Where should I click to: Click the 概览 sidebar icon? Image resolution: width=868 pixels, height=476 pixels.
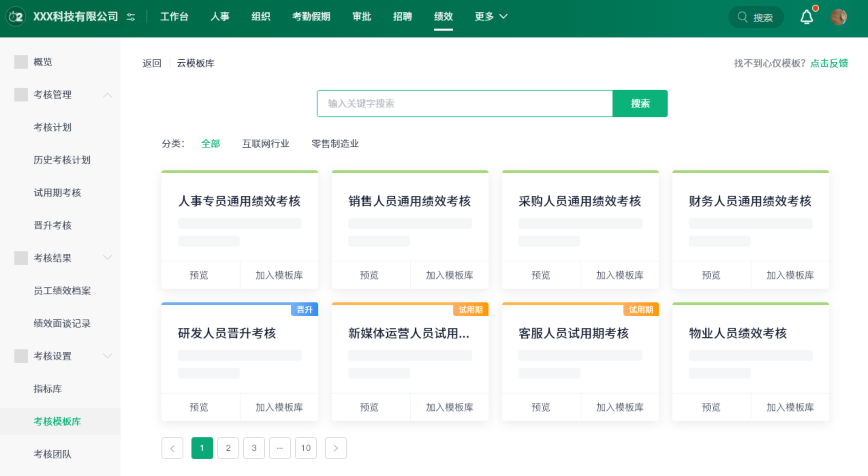pos(21,62)
